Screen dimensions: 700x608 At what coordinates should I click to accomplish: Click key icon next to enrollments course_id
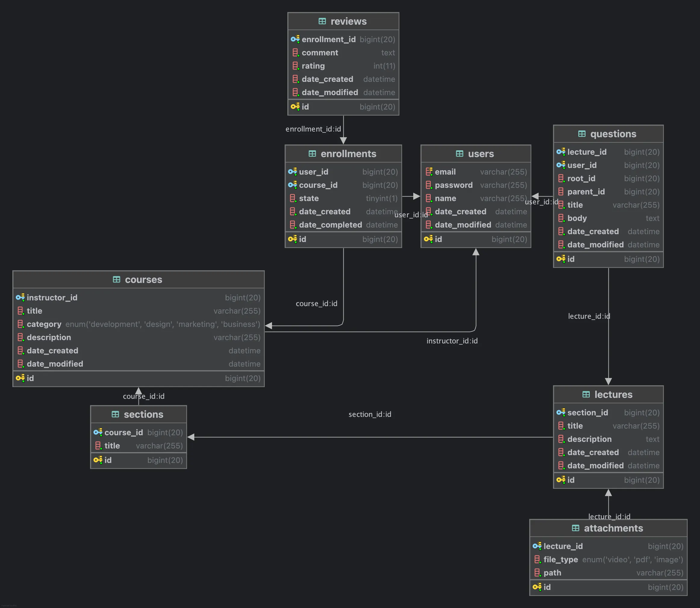click(x=292, y=185)
